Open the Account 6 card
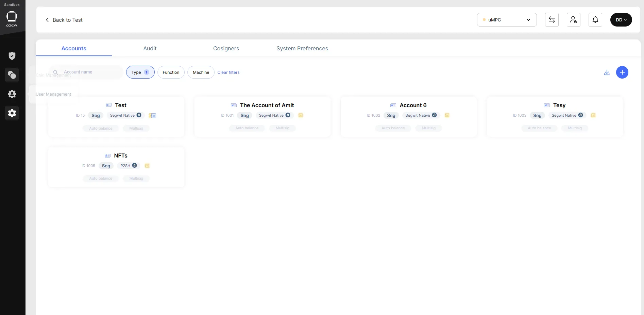644x315 pixels. click(x=409, y=117)
